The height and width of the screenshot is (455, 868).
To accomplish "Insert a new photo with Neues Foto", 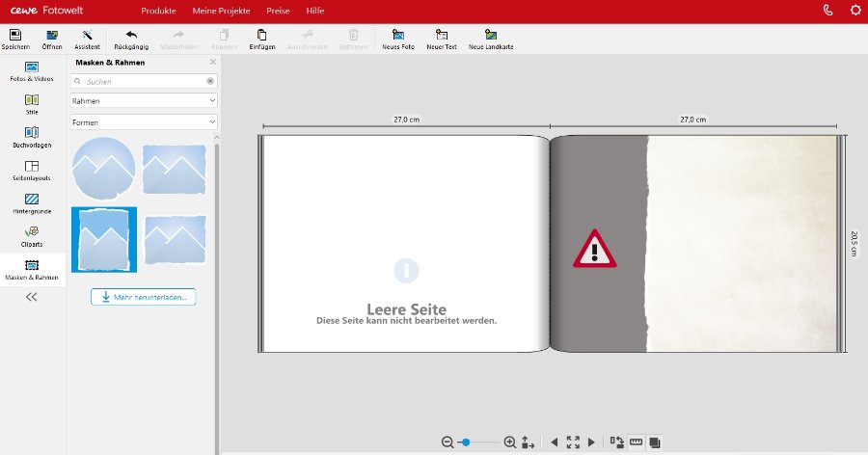I will [398, 35].
